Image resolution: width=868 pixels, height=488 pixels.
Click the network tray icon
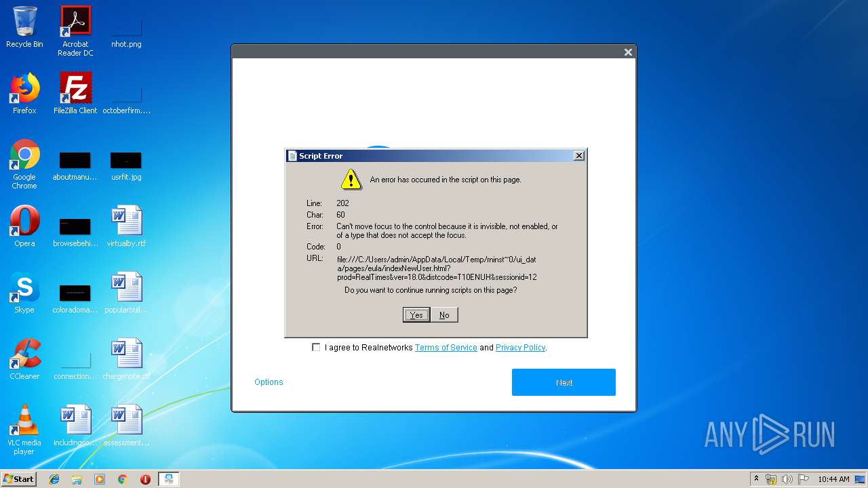pos(771,479)
